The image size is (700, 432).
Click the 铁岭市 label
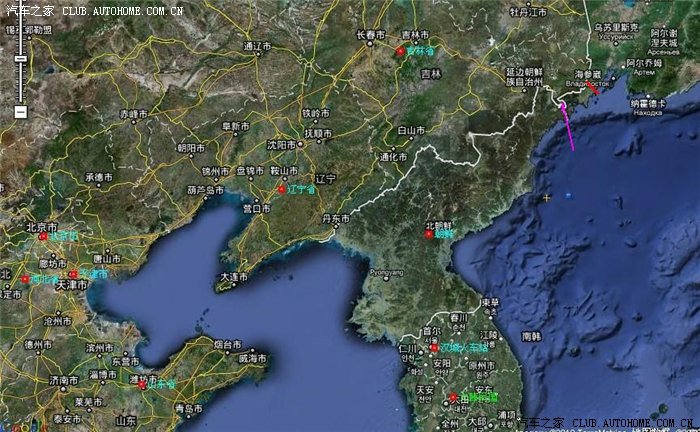317,113
